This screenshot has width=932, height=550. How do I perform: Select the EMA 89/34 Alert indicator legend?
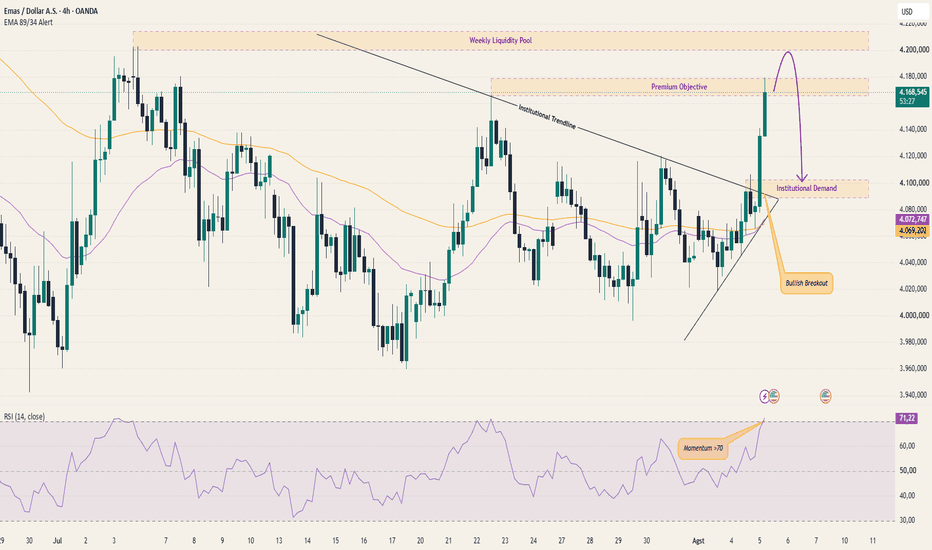click(x=28, y=22)
